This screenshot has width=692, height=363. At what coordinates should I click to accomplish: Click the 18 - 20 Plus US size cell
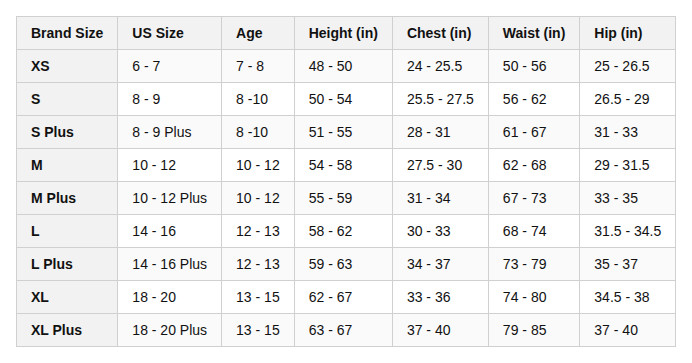(169, 330)
